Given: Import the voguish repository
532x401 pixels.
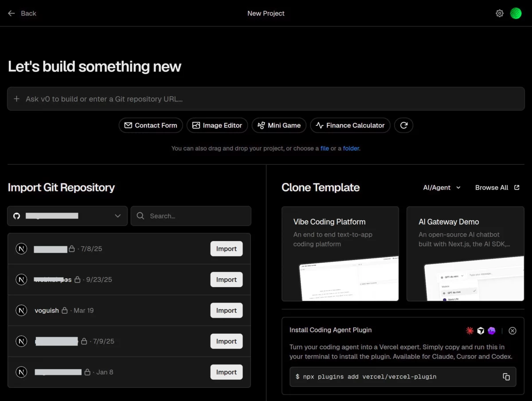Looking at the screenshot, I should [227, 311].
